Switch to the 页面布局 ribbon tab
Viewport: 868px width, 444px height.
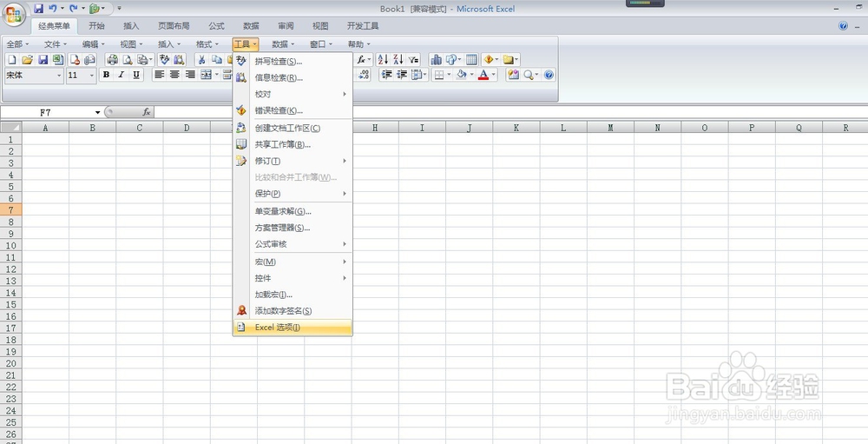coord(174,26)
